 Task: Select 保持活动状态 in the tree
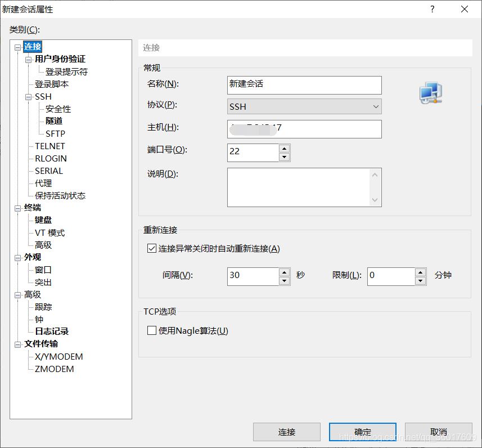(60, 196)
